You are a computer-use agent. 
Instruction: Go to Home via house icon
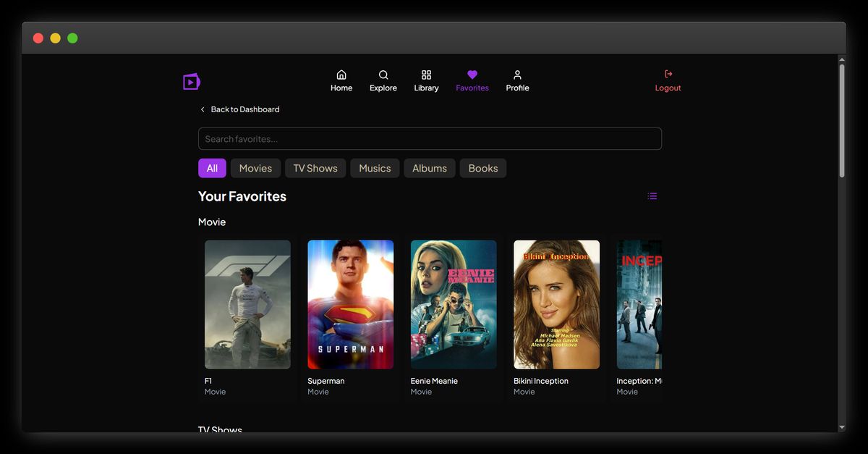tap(341, 75)
